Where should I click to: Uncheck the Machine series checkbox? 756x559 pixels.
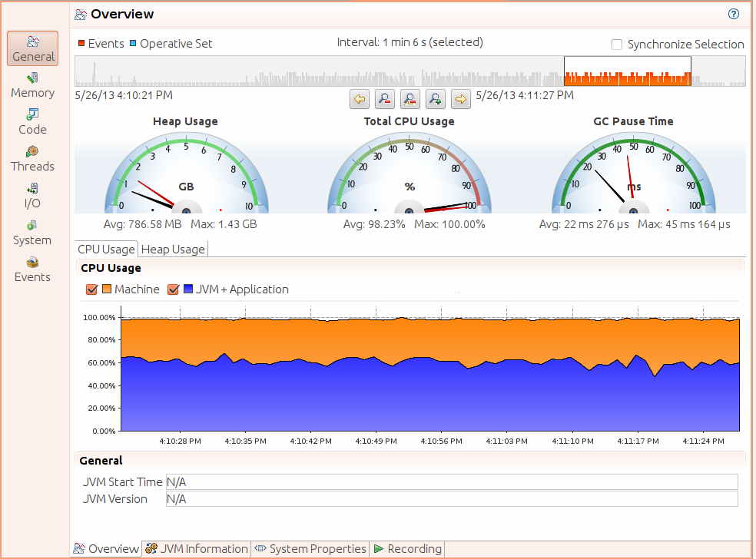coord(91,289)
